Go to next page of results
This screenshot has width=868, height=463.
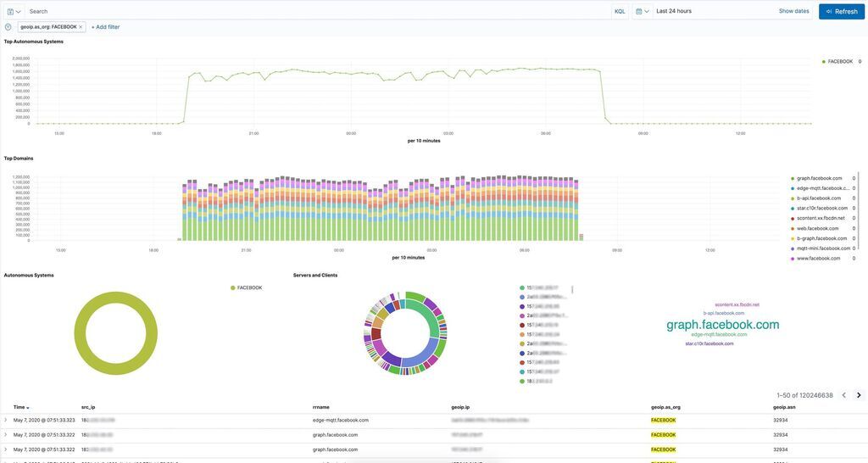858,395
